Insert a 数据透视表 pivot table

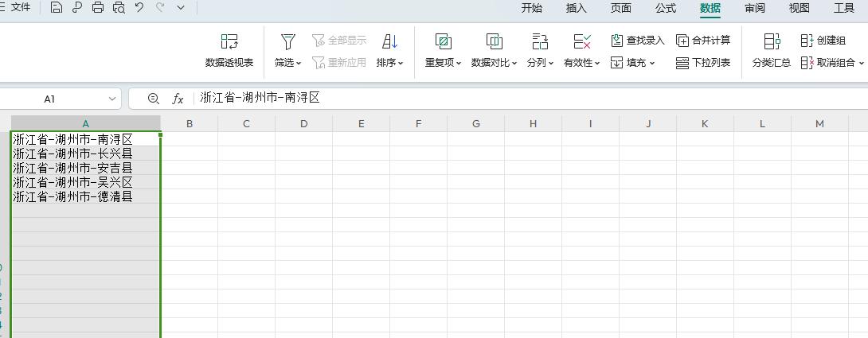[229, 51]
